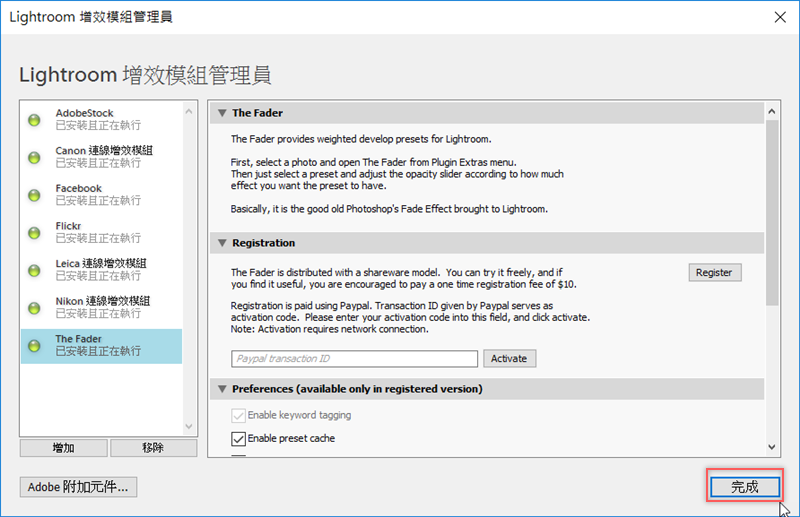Viewport: 800px width, 517px height.
Task: Click into the Paypal transaction ID field
Action: point(354,358)
